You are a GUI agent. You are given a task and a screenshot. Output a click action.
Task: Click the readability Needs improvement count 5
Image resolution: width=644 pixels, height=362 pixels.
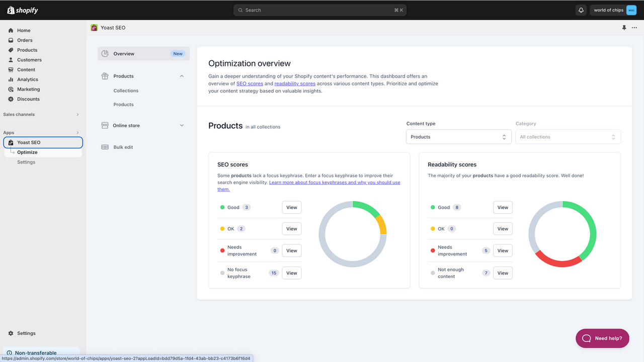click(486, 251)
